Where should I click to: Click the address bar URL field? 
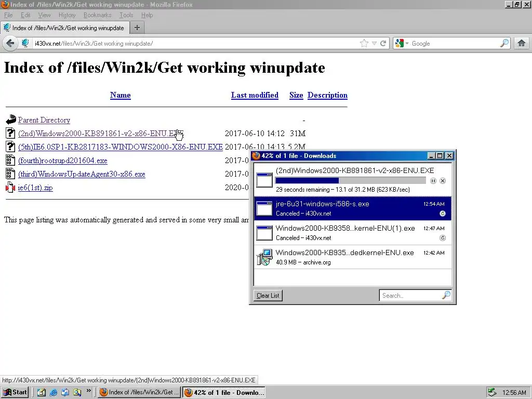pyautogui.click(x=195, y=44)
